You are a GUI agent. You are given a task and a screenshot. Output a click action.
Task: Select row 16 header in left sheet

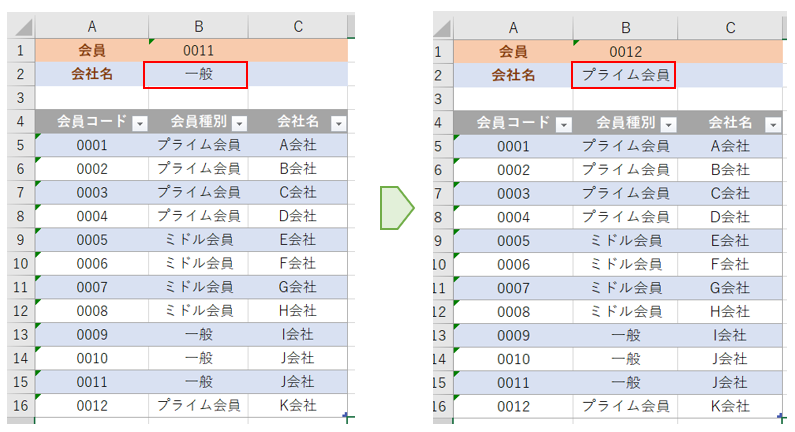21,405
